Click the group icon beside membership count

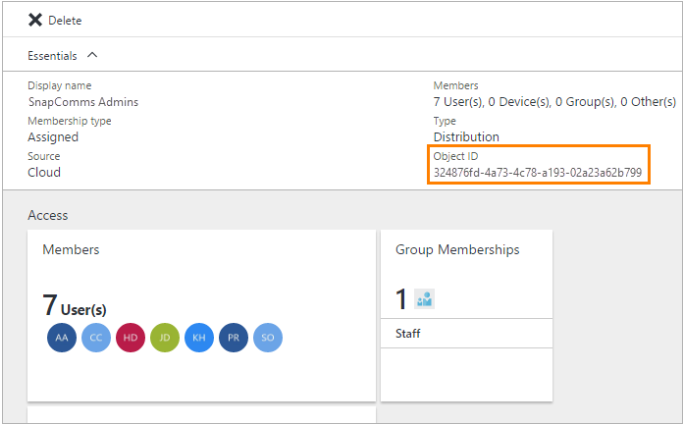(x=424, y=299)
